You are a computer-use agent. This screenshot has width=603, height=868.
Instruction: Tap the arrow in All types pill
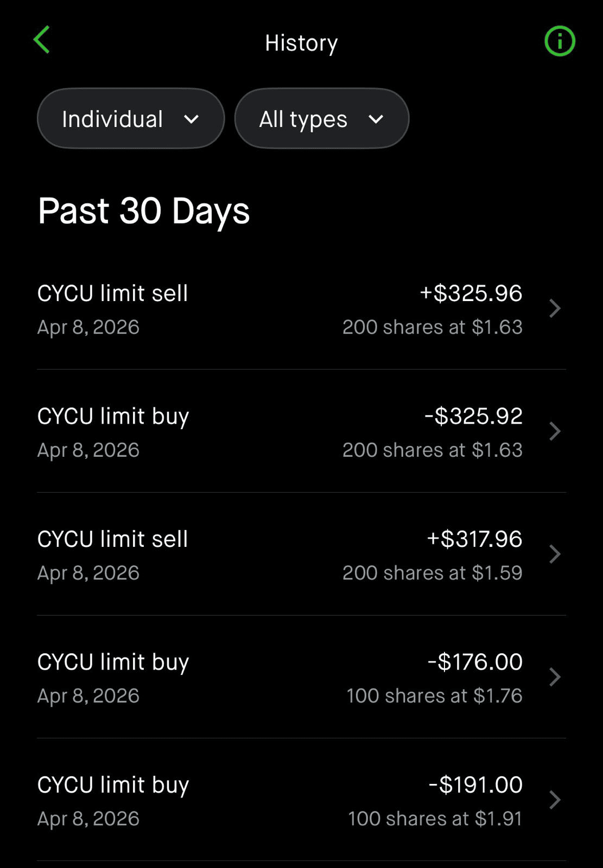click(376, 119)
